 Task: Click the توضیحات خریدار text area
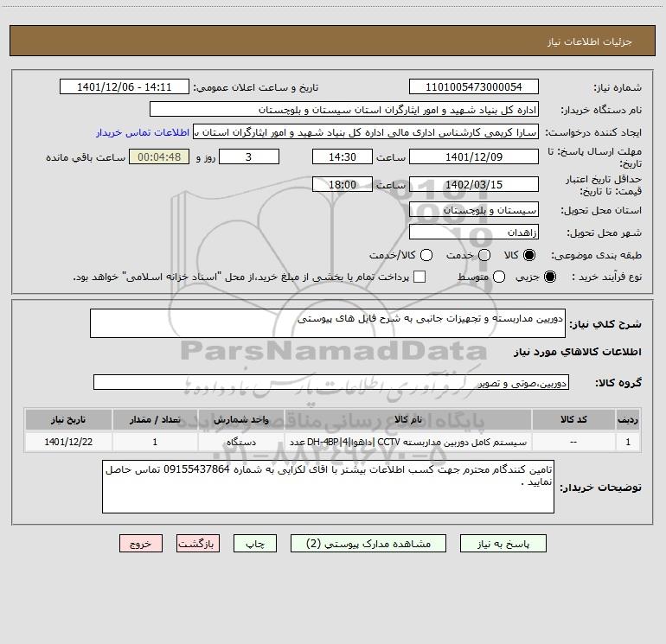coord(328,487)
